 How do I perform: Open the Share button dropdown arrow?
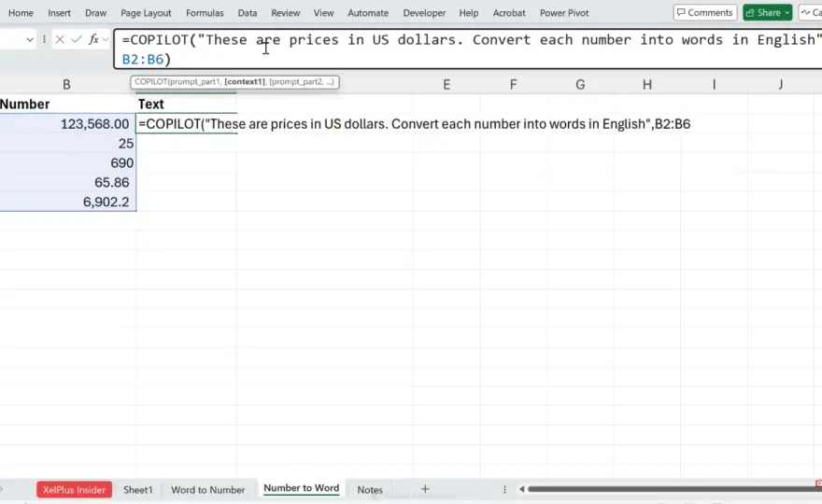[787, 12]
